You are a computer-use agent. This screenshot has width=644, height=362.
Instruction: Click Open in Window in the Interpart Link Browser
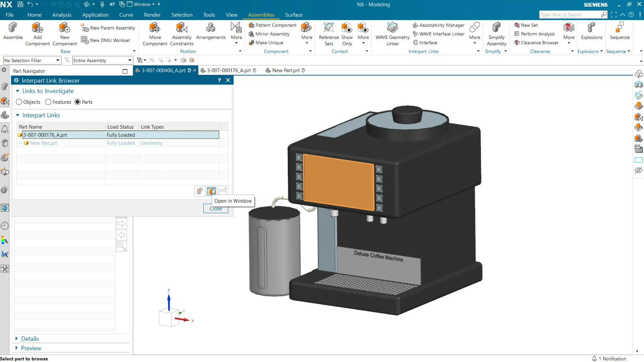[x=211, y=191]
